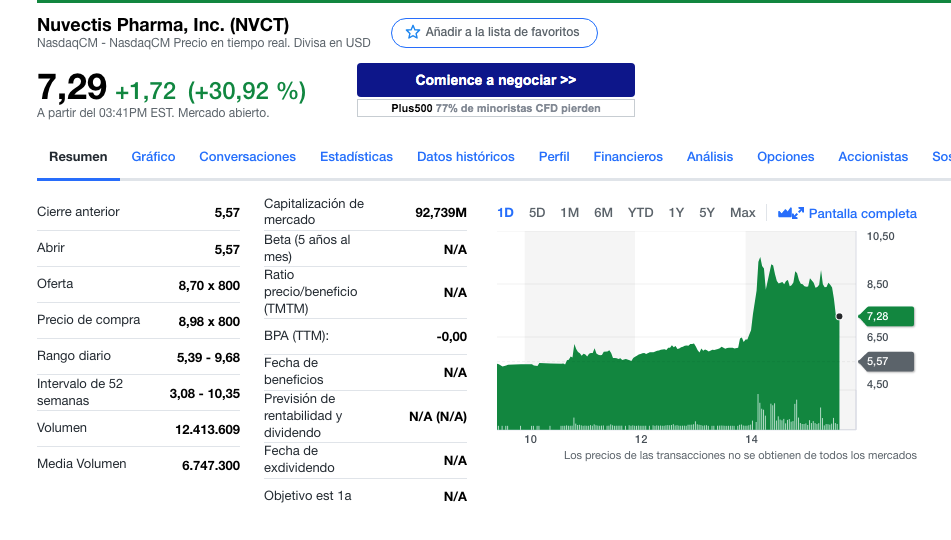Click the 10,50 axis label

tap(880, 236)
